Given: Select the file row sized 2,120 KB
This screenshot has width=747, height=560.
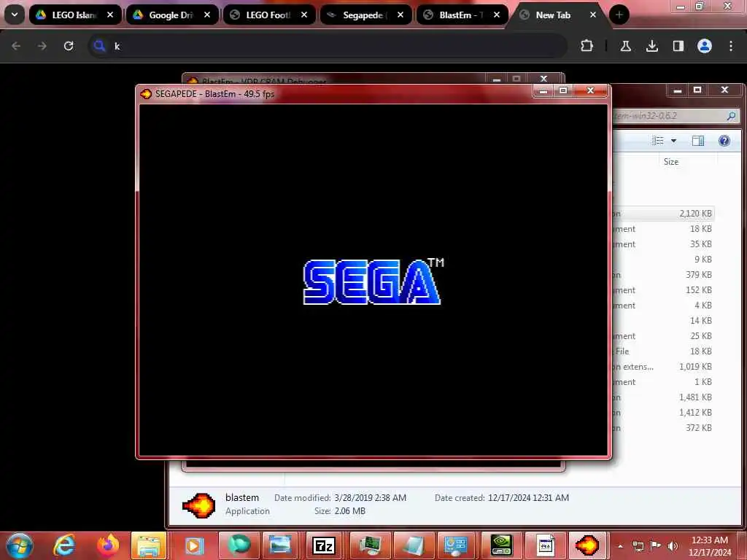Looking at the screenshot, I should (x=662, y=214).
